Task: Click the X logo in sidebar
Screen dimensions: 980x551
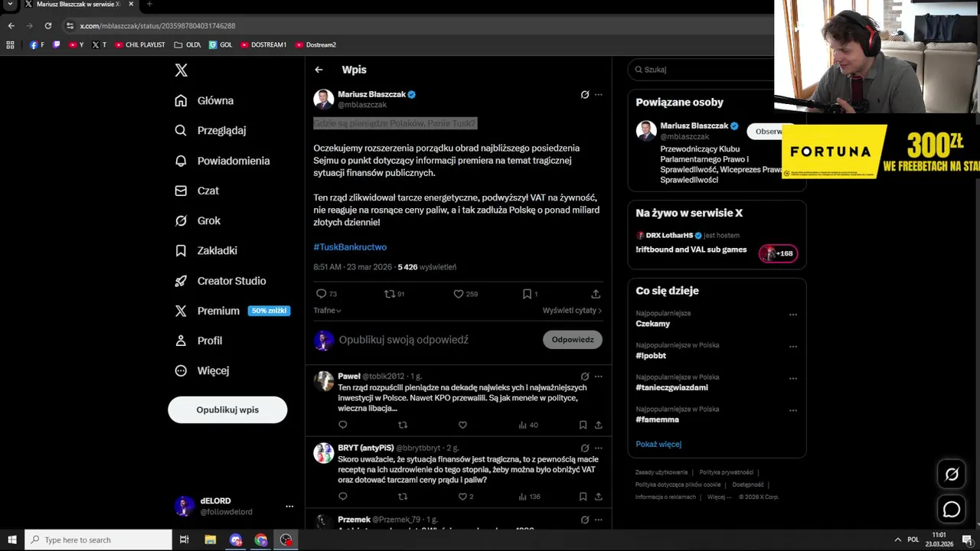Action: (181, 70)
